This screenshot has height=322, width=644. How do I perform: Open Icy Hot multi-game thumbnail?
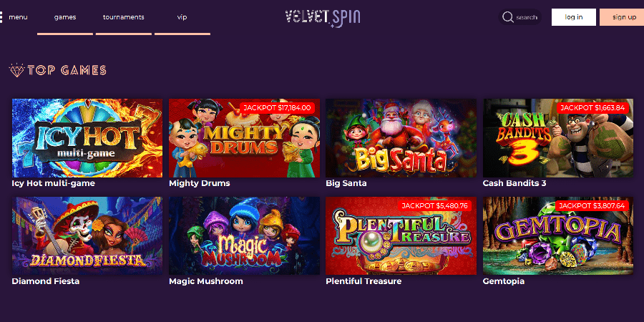click(87, 138)
